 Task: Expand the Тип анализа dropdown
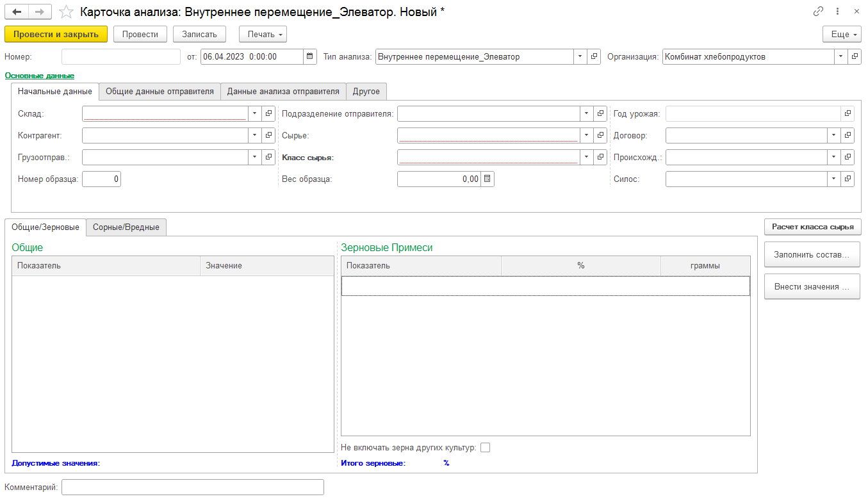[x=580, y=56]
